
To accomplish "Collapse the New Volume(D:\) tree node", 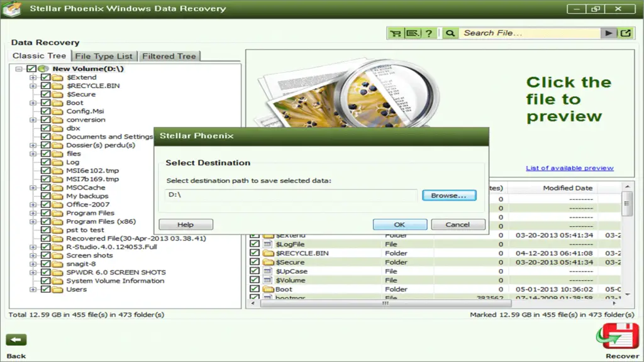I will point(19,69).
